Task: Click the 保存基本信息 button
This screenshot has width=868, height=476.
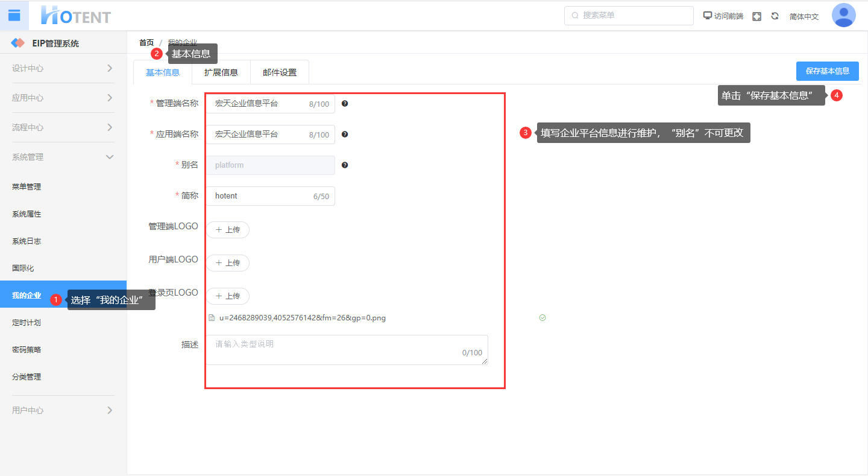Action: [x=828, y=71]
